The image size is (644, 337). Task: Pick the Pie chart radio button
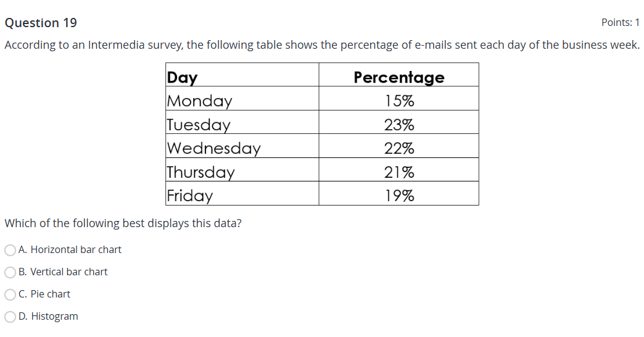pos(10,294)
